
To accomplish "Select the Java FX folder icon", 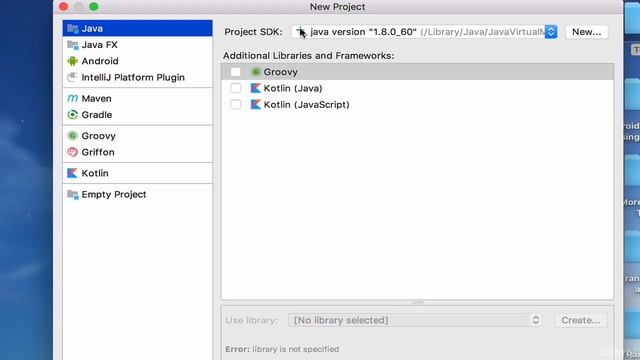I will (x=73, y=44).
